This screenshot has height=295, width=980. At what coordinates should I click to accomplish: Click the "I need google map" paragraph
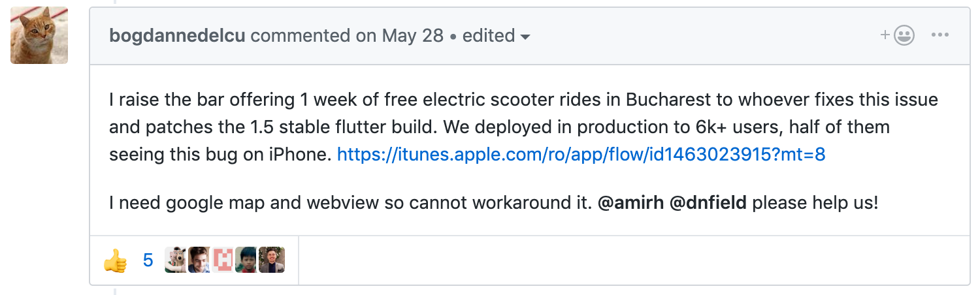pos(494,203)
